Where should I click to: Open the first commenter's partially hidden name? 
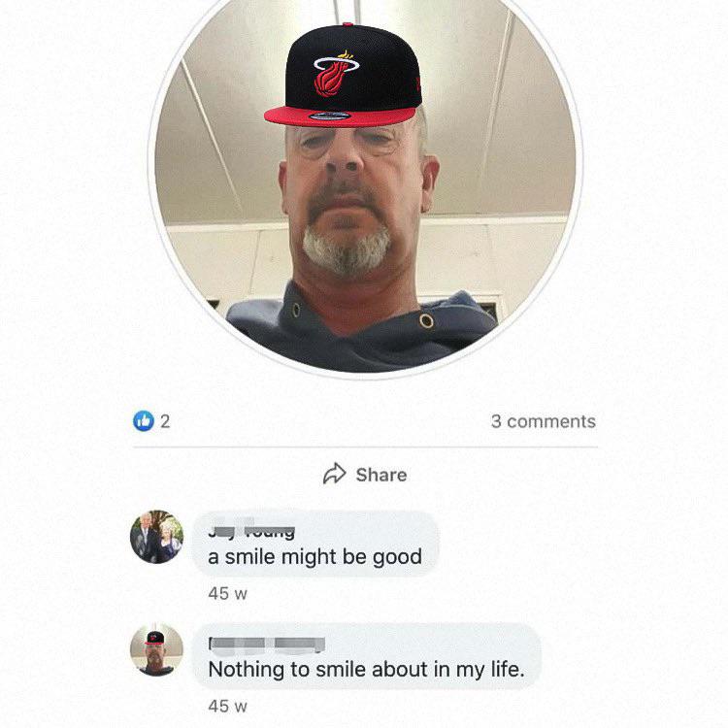251,531
